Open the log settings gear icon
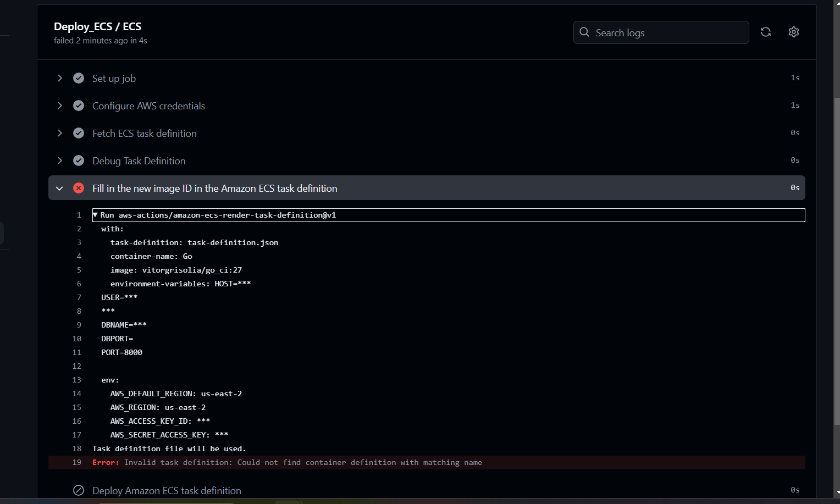This screenshot has width=840, height=504. point(794,32)
